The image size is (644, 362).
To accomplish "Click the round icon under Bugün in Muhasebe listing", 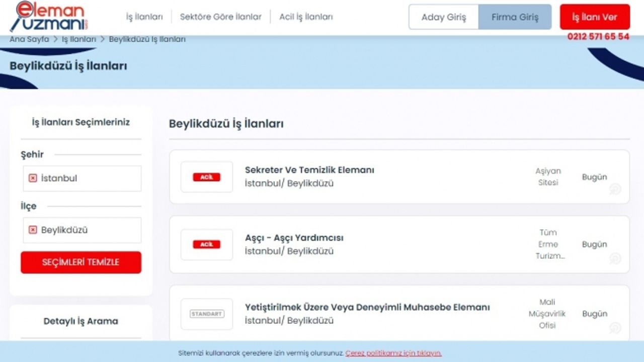I will [x=615, y=328].
